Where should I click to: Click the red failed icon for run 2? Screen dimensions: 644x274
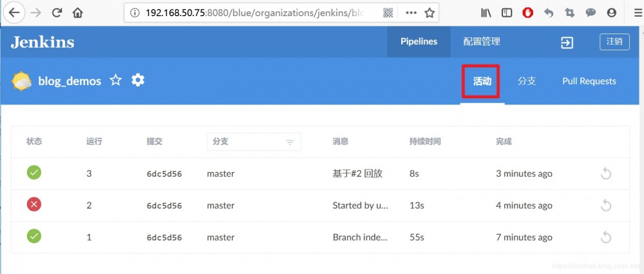point(34,204)
